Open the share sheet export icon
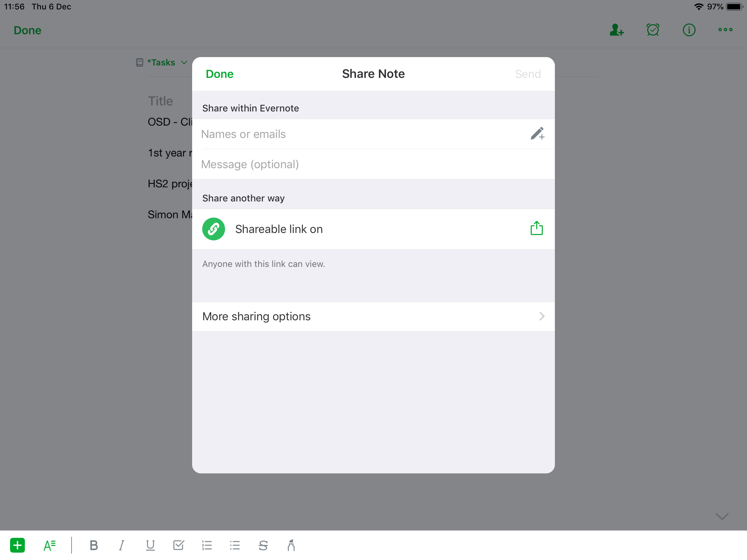Viewport: 747px width, 560px height. click(x=536, y=228)
